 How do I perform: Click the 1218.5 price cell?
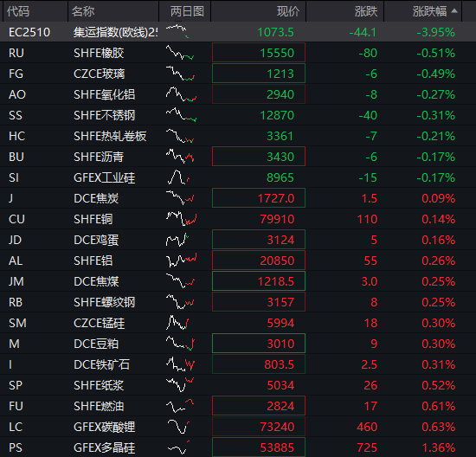[x=259, y=281]
